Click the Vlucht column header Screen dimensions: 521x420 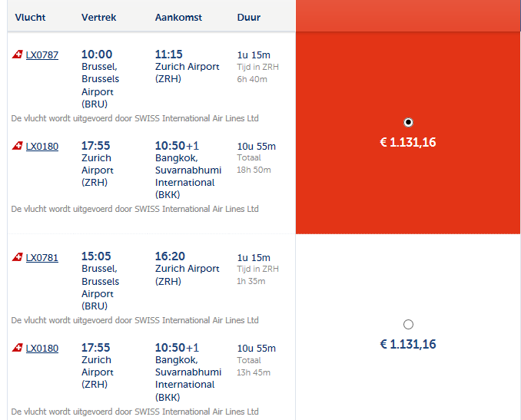pos(30,17)
